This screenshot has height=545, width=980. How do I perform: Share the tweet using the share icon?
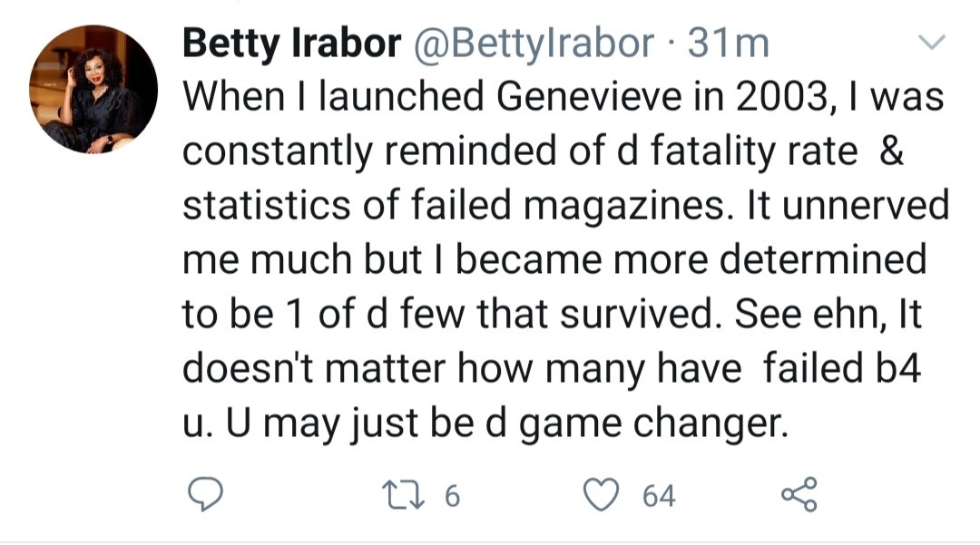(799, 494)
